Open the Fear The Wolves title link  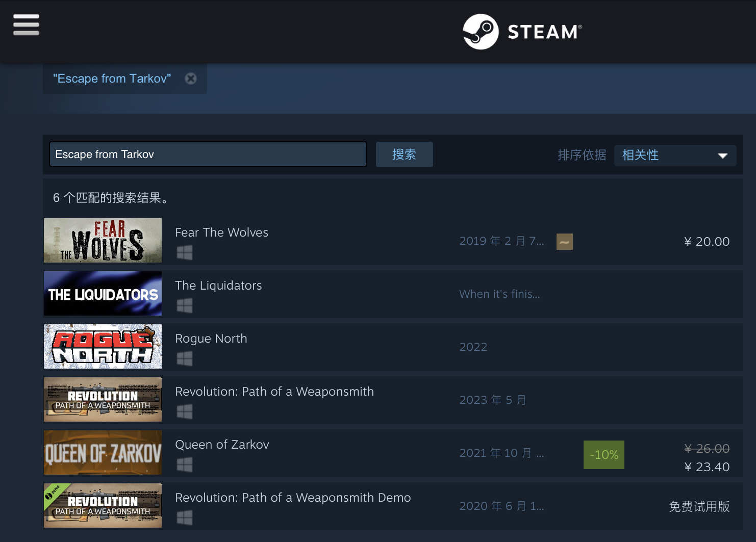[221, 233]
